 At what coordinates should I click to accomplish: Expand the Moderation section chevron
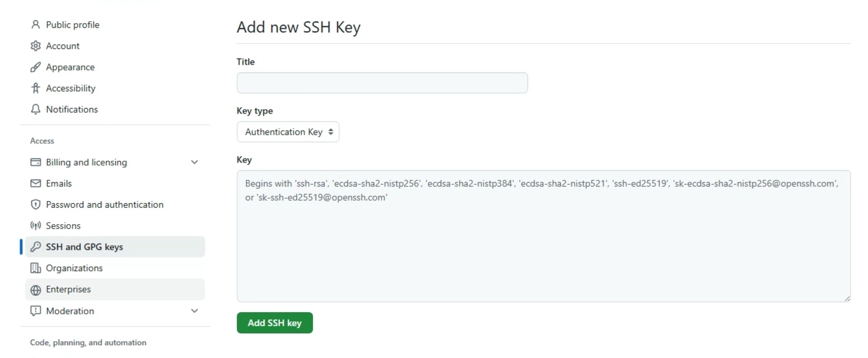pyautogui.click(x=195, y=311)
